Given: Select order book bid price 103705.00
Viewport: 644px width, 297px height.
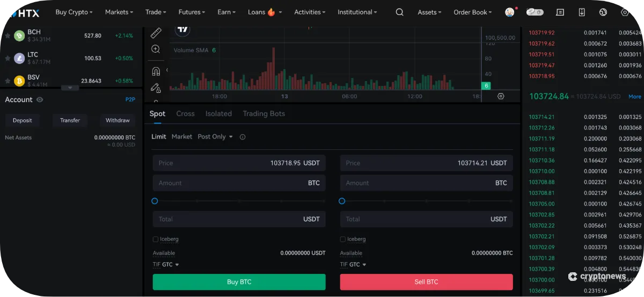Looking at the screenshot, I should coord(541,204).
